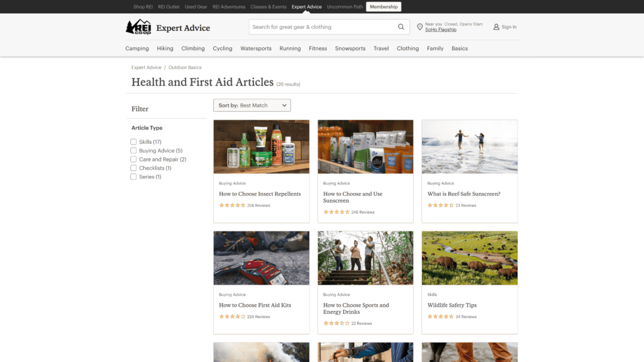
Task: Click the Membership button
Action: click(384, 6)
